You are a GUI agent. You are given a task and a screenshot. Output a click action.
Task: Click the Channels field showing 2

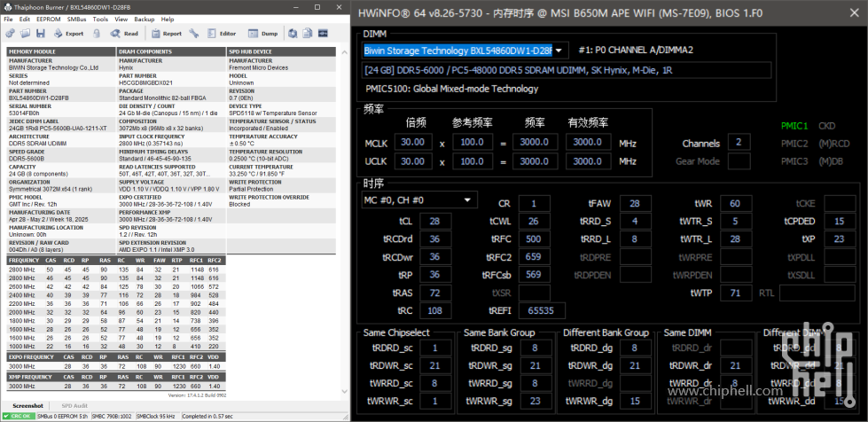click(739, 143)
